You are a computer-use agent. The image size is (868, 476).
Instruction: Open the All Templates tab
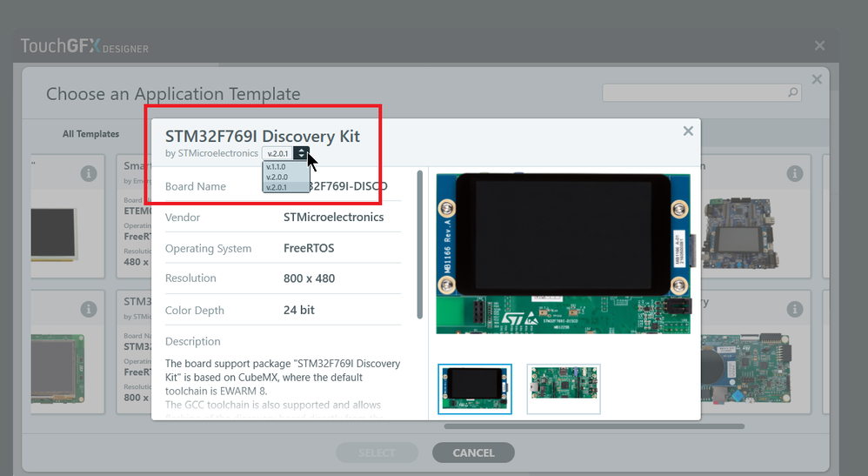90,134
